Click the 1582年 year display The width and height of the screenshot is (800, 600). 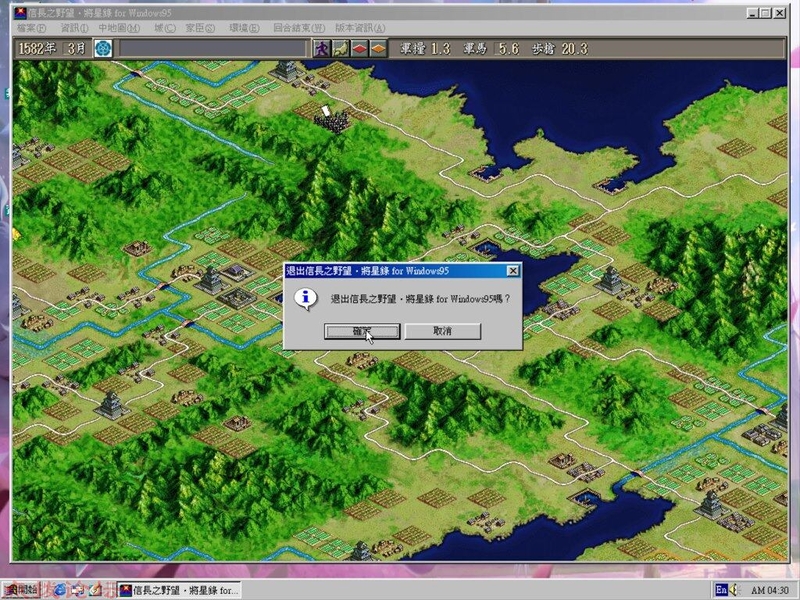(37, 49)
